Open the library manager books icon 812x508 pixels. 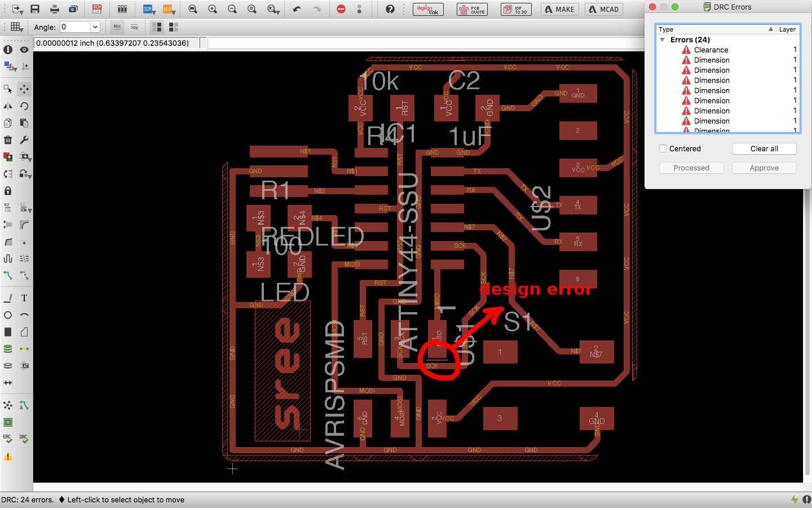[122, 9]
